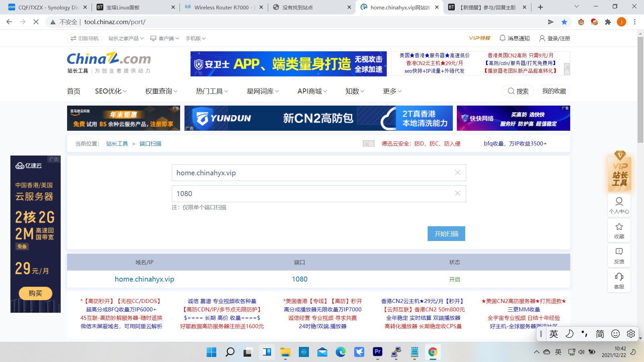Click the VIP 站长工具 badge
Viewport: 644px width, 362px height.
(x=620, y=172)
